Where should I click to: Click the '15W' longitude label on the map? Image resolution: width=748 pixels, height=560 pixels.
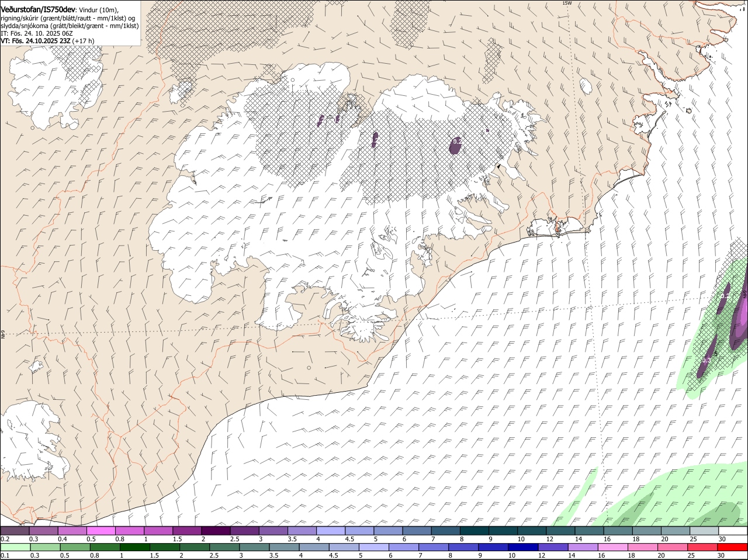(x=567, y=3)
